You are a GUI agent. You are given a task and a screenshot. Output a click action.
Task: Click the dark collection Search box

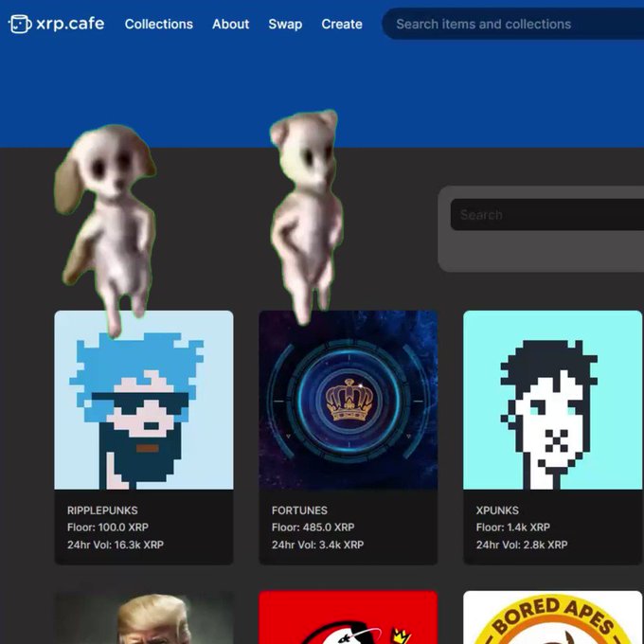point(547,215)
